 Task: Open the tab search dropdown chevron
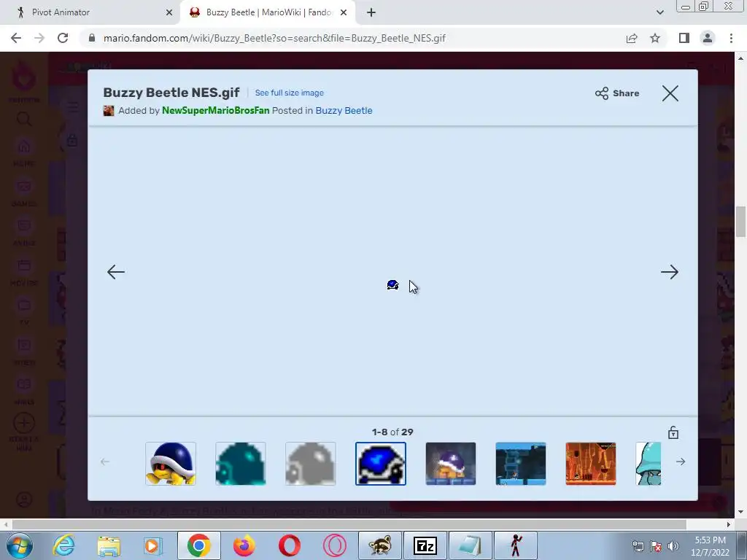pyautogui.click(x=659, y=12)
